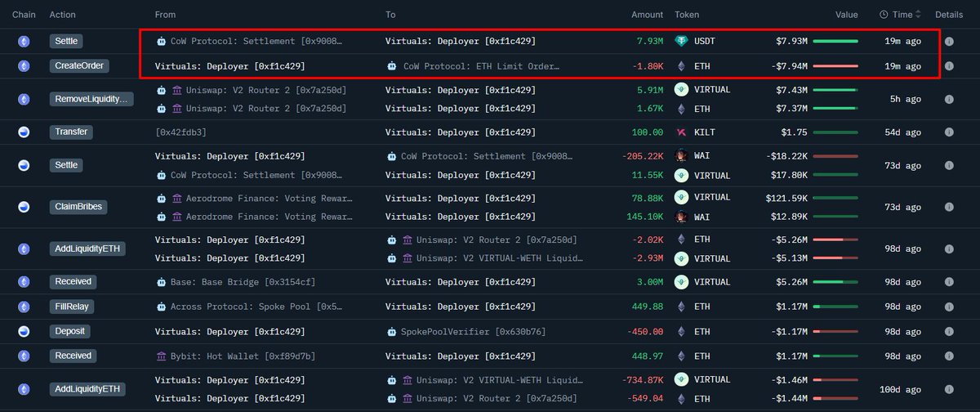Click the chain icon beside the FillRelay action

click(24, 307)
